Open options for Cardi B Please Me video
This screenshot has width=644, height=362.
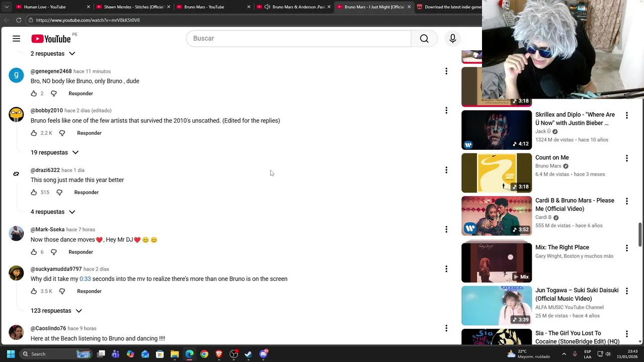(x=626, y=201)
